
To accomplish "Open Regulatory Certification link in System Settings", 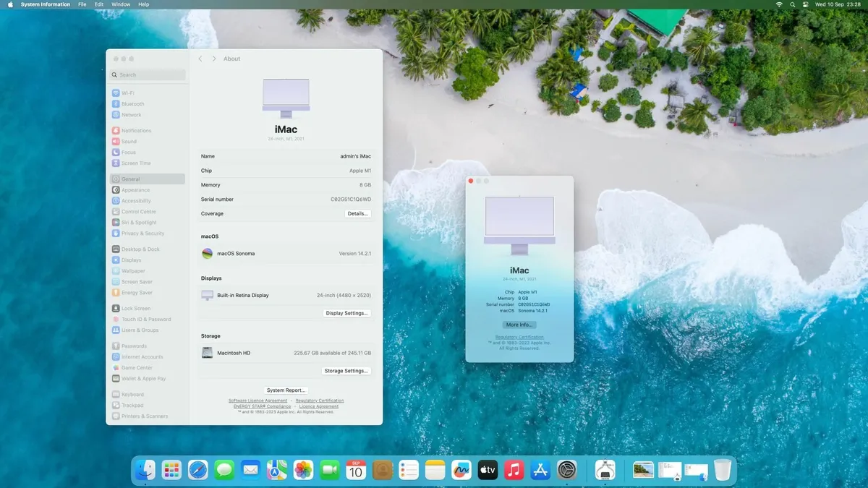I will coord(320,401).
